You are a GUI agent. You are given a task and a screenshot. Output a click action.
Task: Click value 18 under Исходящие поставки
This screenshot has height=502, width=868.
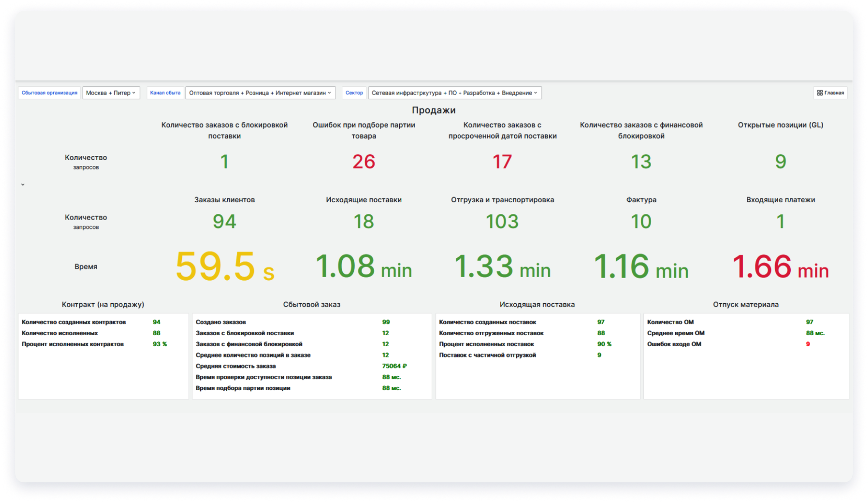pos(364,221)
